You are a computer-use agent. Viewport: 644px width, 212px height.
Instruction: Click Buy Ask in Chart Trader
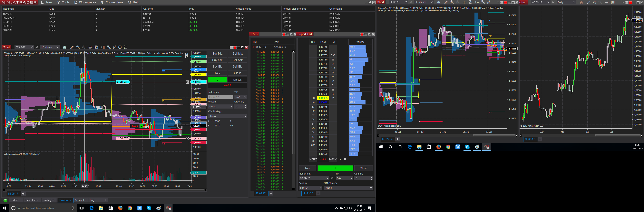coord(217,60)
